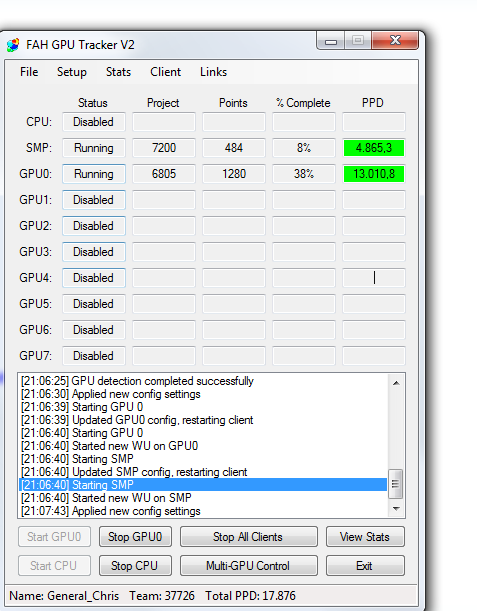Open Multi-GPU Control

click(x=248, y=565)
